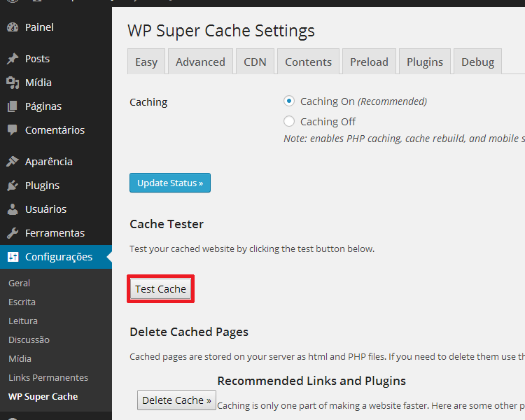Open the Advanced tab
525x420 pixels.
[201, 62]
